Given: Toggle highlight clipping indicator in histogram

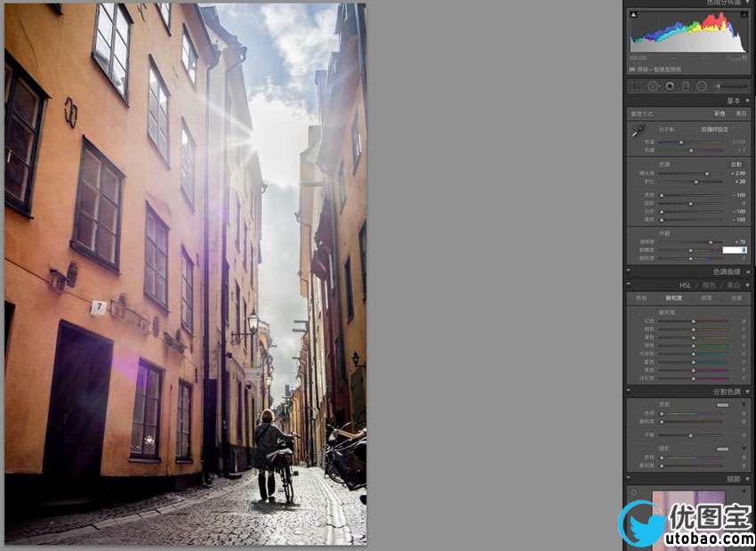Looking at the screenshot, I should (744, 15).
